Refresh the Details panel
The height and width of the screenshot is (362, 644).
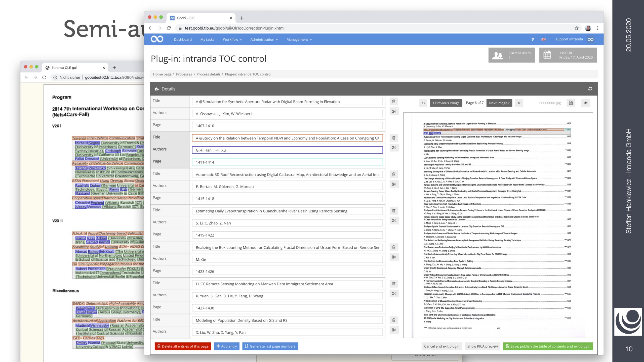[590, 89]
